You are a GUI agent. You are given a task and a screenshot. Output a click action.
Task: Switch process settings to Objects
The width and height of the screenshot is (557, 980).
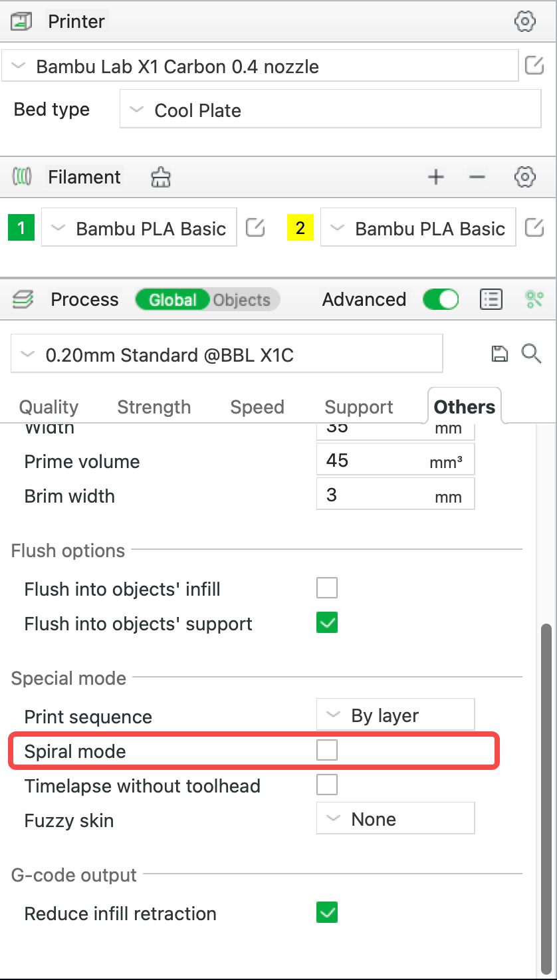(241, 299)
